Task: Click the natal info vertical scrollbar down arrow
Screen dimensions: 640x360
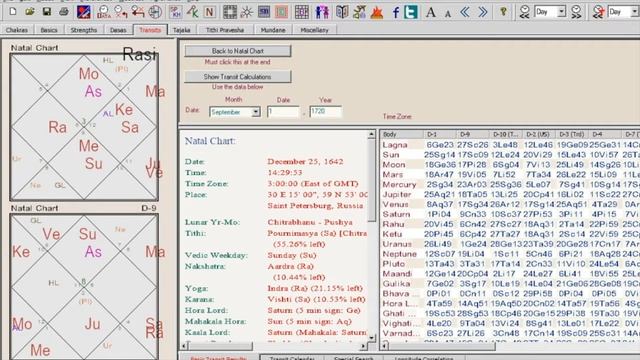Action: (371, 338)
